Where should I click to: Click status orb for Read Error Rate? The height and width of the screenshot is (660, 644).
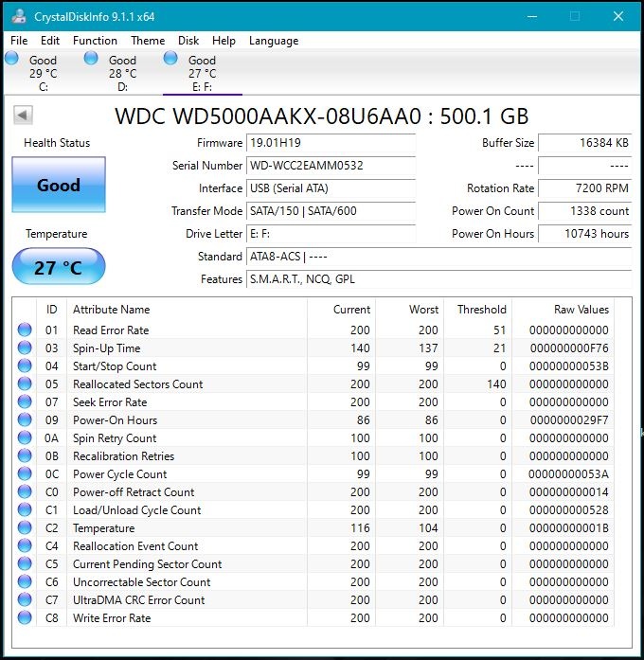click(x=25, y=330)
